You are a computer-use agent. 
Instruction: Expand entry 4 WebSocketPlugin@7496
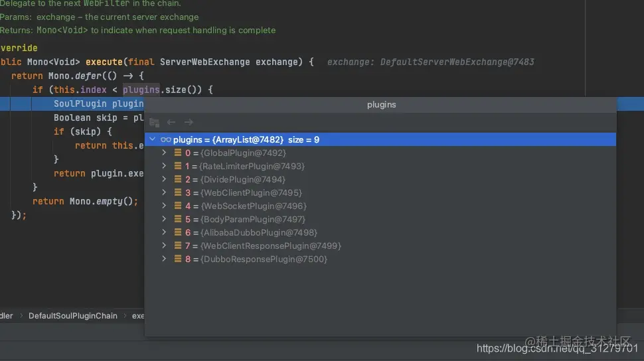164,206
